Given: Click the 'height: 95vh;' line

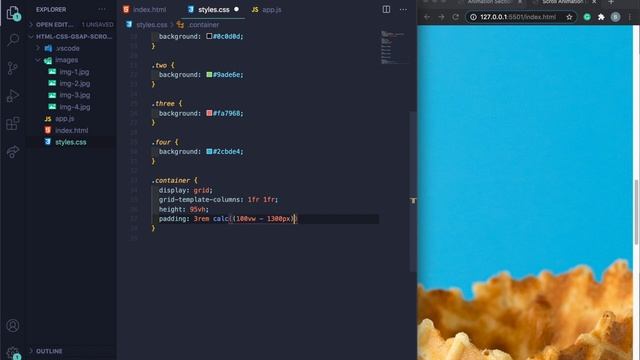Looking at the screenshot, I should [184, 209].
